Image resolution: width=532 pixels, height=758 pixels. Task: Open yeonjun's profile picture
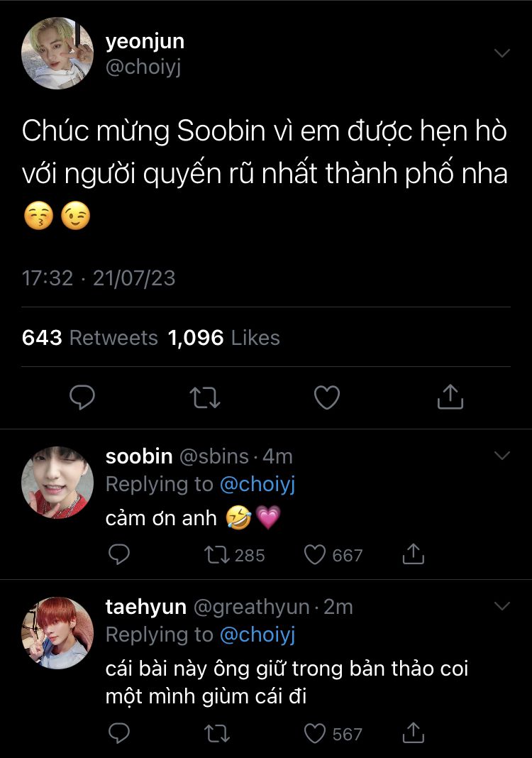pos(58,53)
